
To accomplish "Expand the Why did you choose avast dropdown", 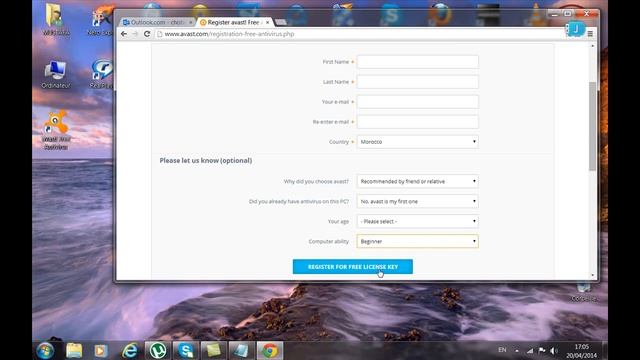I will (x=418, y=181).
